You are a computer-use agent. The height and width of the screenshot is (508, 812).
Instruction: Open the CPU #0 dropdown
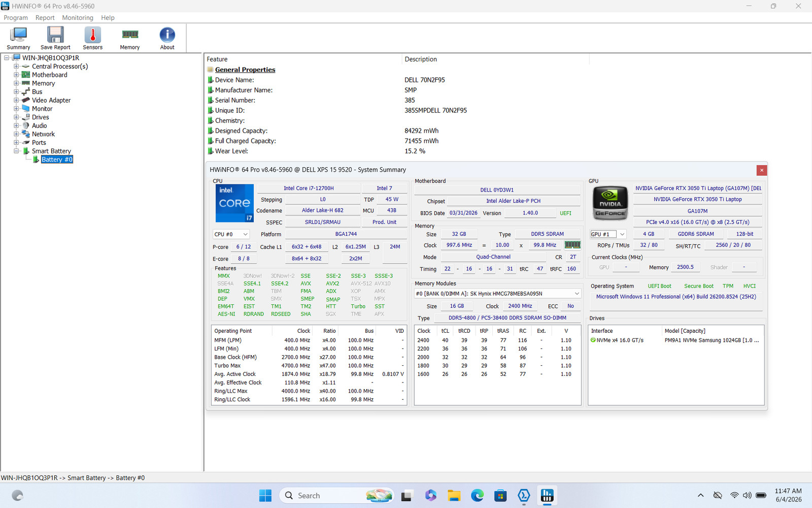point(231,234)
